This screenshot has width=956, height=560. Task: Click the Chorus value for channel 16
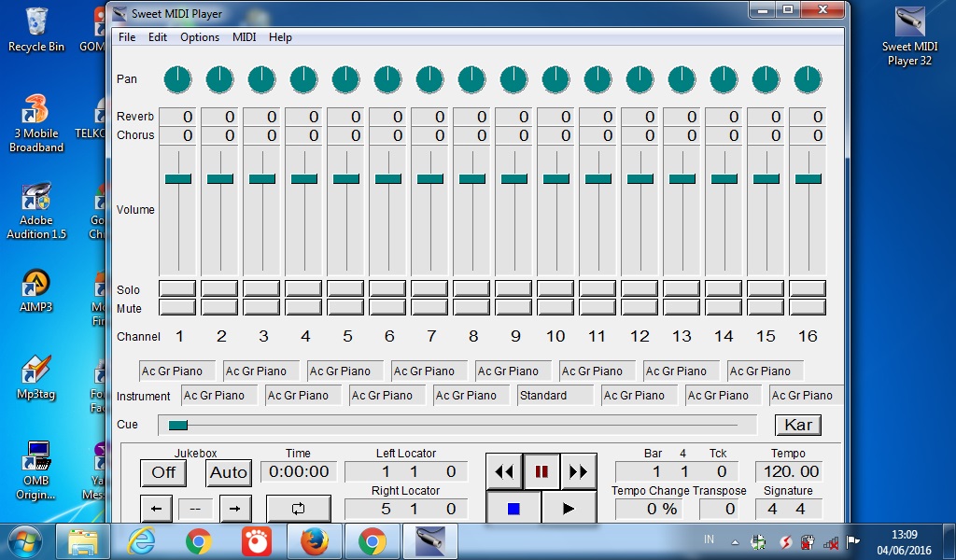[x=808, y=135]
